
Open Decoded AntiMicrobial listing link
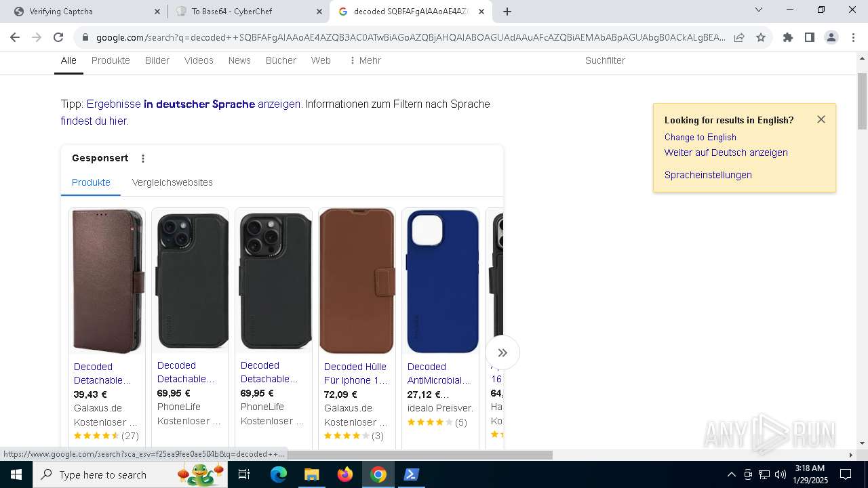click(439, 373)
